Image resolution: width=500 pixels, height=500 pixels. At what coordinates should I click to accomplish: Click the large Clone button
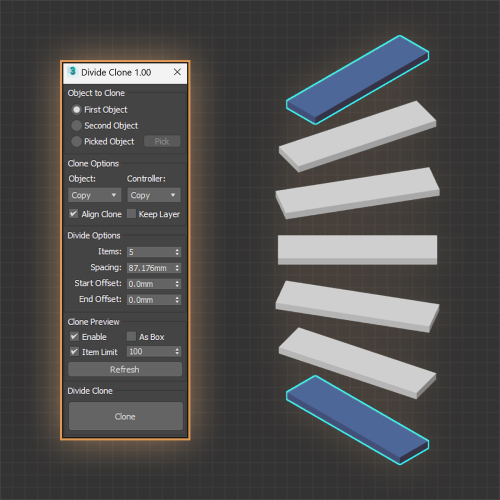pos(126,416)
